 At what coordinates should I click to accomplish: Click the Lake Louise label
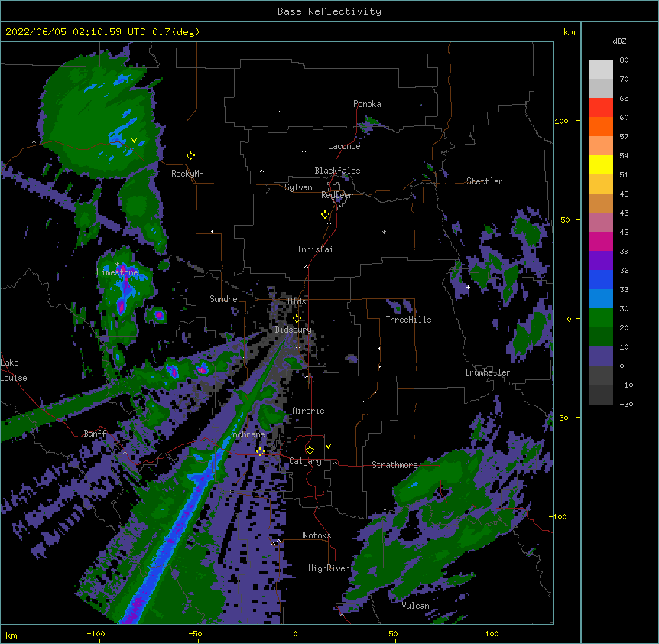[x=14, y=370]
